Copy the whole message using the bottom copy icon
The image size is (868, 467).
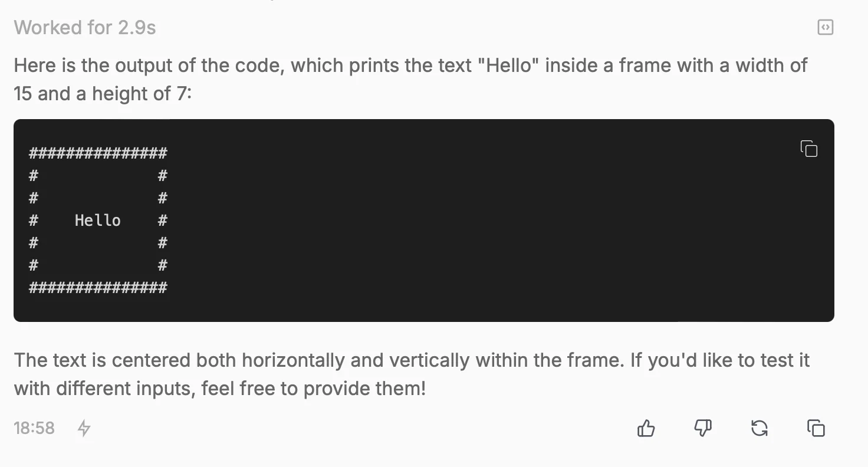pos(816,428)
